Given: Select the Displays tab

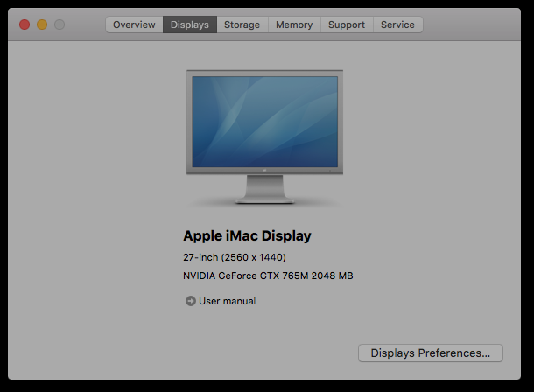Looking at the screenshot, I should (x=190, y=24).
